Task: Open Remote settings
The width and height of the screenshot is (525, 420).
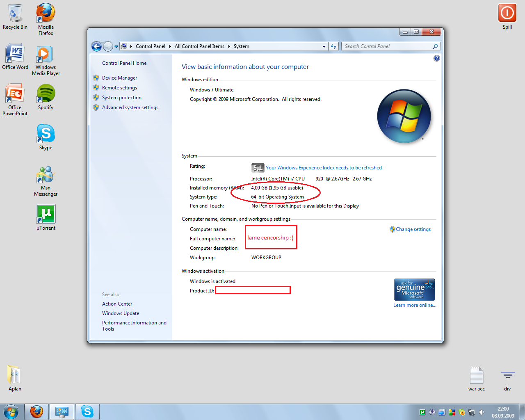Action: point(119,88)
